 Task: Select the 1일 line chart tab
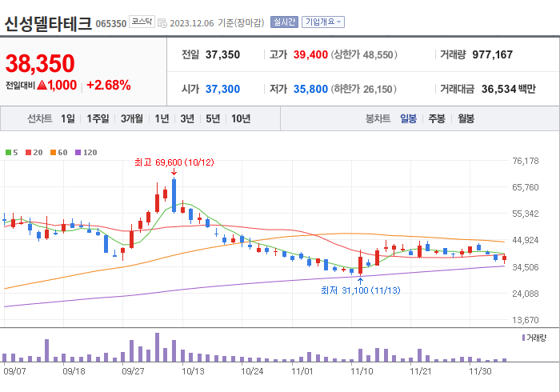click(68, 118)
